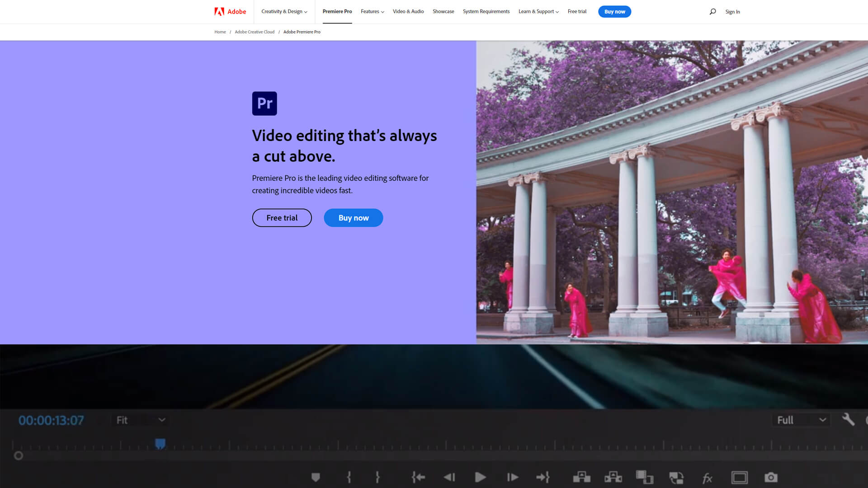Open Video & Audio in the navigation
Screen dimensions: 868x488
(408, 12)
